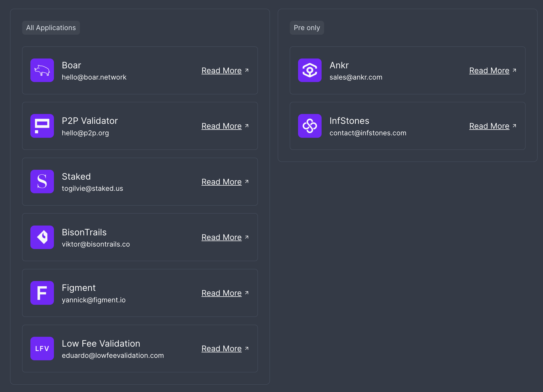The width and height of the screenshot is (543, 392).
Task: Click the email hello@p2p.org
Action: tap(85, 133)
